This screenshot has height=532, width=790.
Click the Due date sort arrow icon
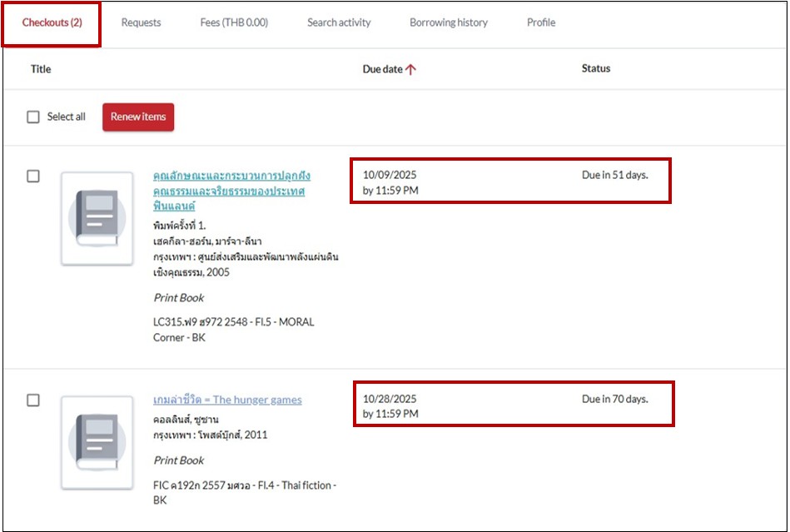(x=410, y=70)
